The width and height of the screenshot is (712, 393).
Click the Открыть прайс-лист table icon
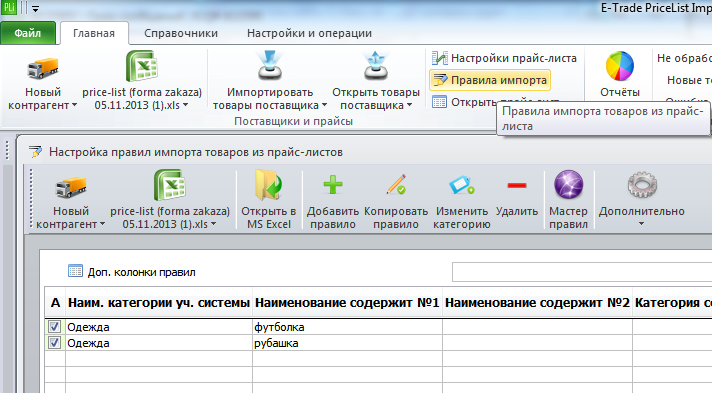(x=439, y=102)
